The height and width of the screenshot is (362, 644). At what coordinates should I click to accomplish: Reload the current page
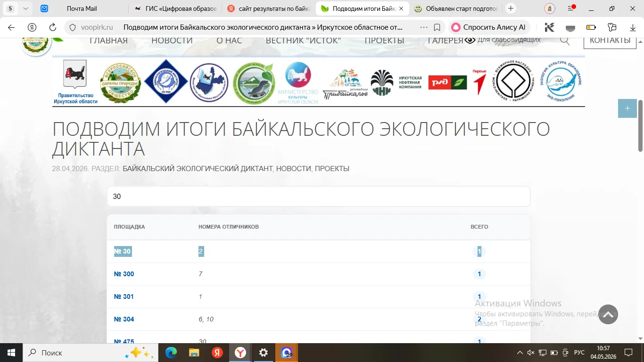(x=53, y=27)
